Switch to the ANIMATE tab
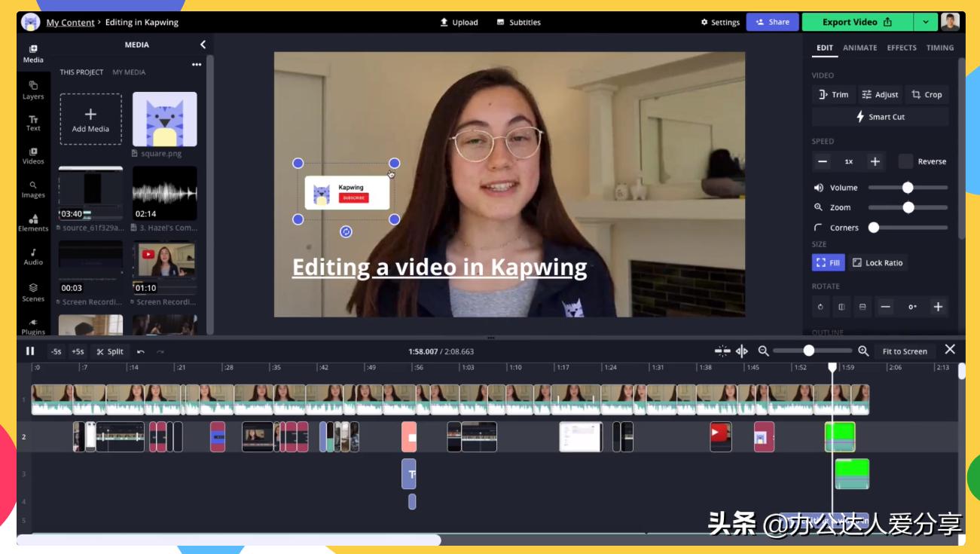Image resolution: width=980 pixels, height=554 pixels. (859, 47)
